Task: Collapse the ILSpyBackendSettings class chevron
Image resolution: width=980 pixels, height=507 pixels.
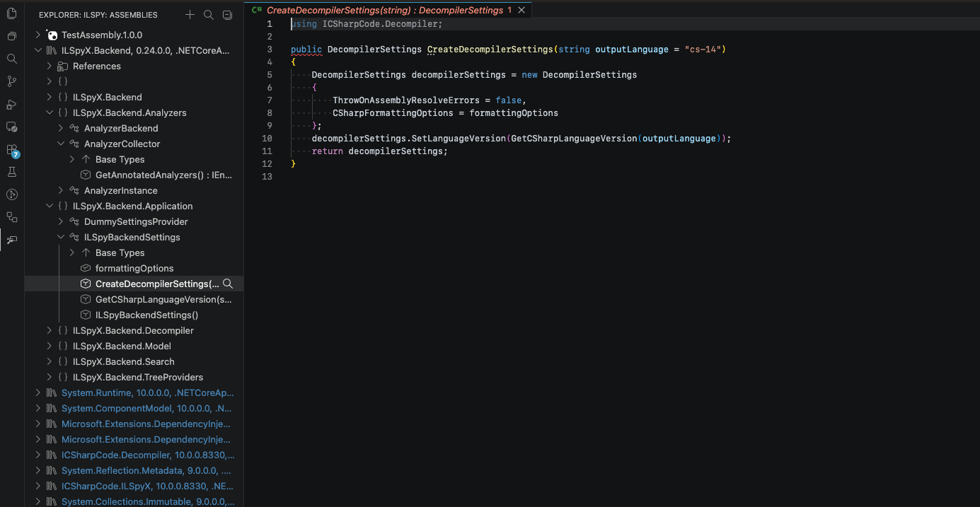Action: tap(61, 237)
